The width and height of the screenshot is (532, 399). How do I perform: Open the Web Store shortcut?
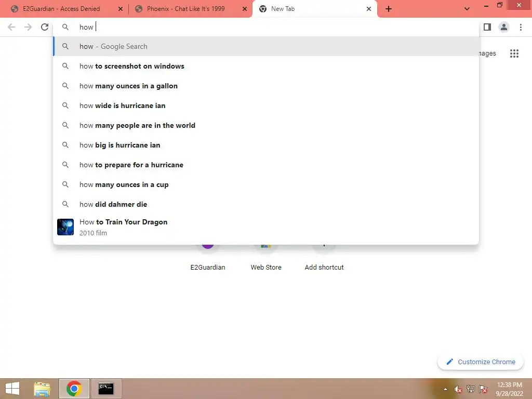[x=266, y=260]
